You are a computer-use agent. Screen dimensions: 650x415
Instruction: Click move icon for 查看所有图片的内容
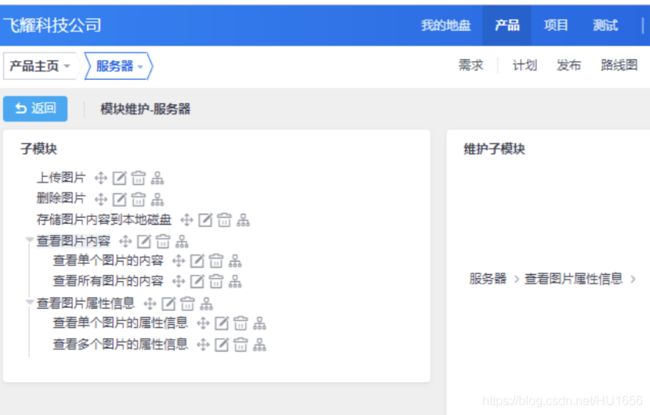(178, 281)
